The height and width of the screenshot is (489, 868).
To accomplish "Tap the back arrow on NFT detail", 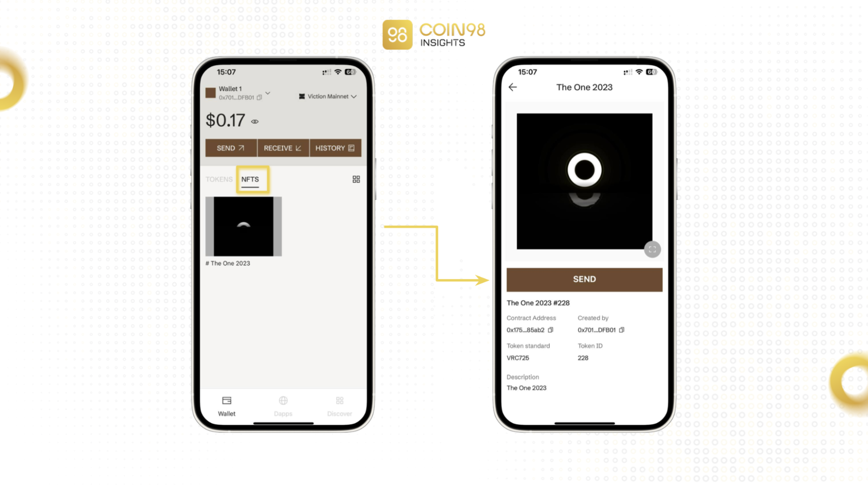I will click(x=512, y=88).
